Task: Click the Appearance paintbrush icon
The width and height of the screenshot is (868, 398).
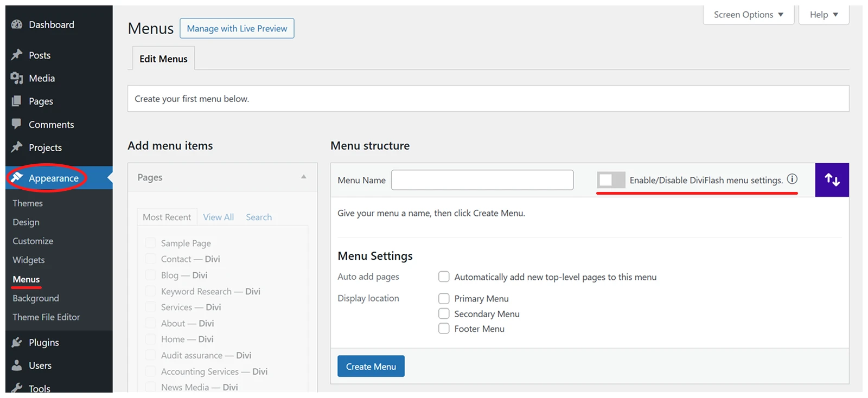Action: (17, 177)
